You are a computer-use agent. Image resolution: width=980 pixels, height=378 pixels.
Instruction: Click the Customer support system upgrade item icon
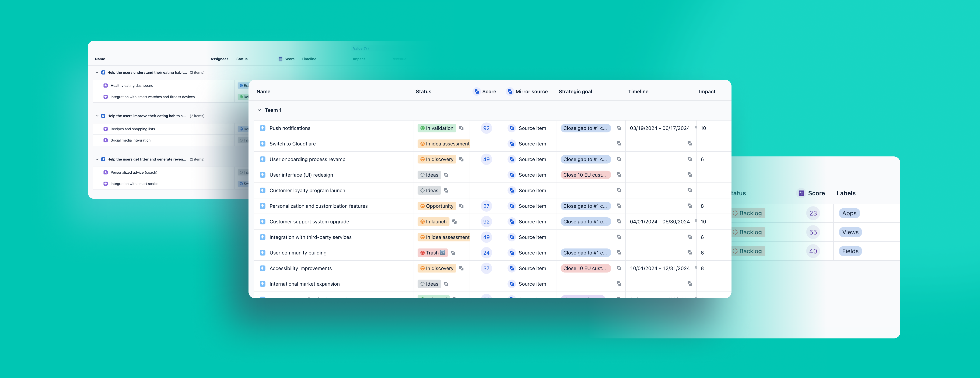pos(262,222)
